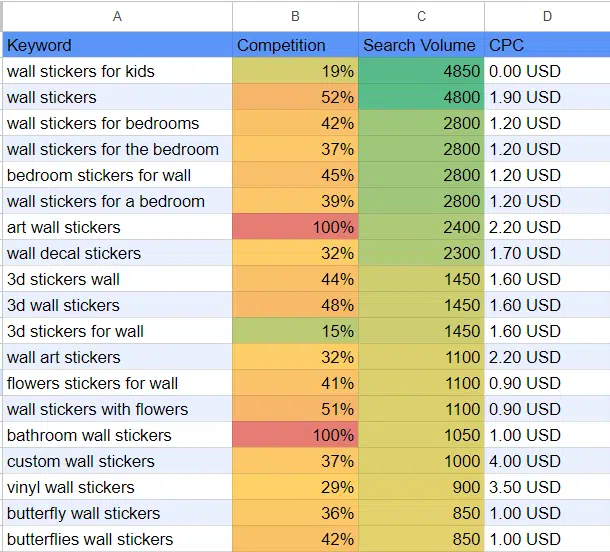The height and width of the screenshot is (552, 610).
Task: Select column D header
Action: pyautogui.click(x=547, y=16)
